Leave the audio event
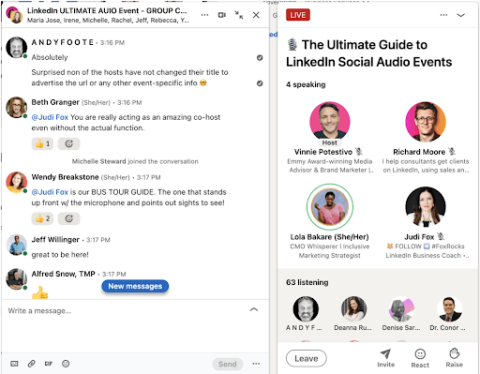This screenshot has width=480, height=374. coord(306,358)
